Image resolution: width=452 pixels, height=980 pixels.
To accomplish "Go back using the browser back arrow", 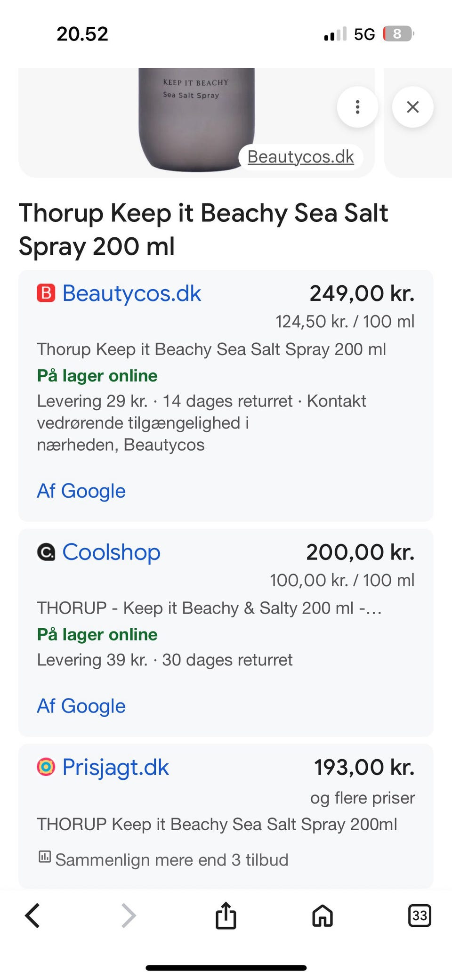I will click(x=32, y=915).
